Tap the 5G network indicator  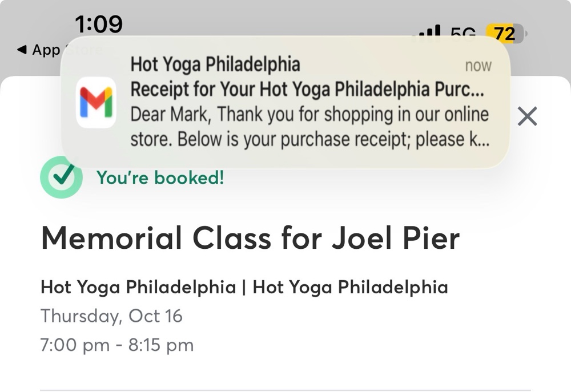(x=463, y=34)
